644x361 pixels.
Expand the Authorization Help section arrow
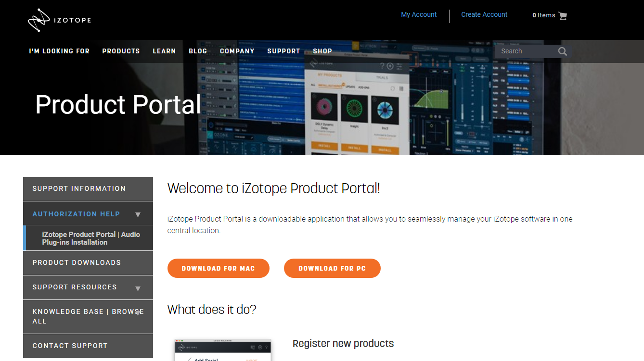point(138,214)
